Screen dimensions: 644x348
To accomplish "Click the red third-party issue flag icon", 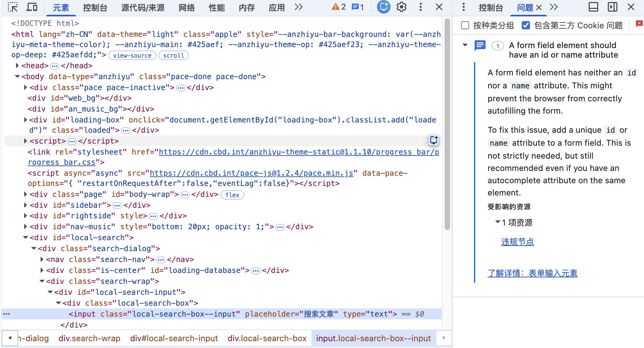I will [639, 24].
